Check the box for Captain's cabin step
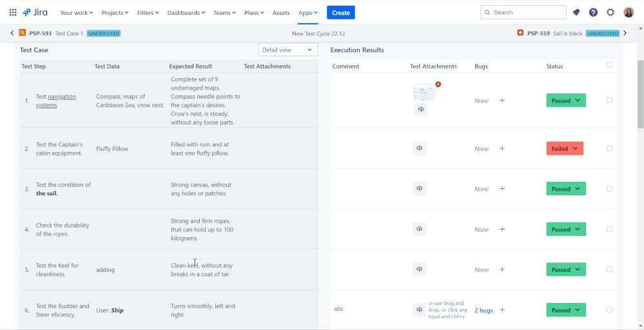Screen dimensions: 644x330 click(609, 148)
